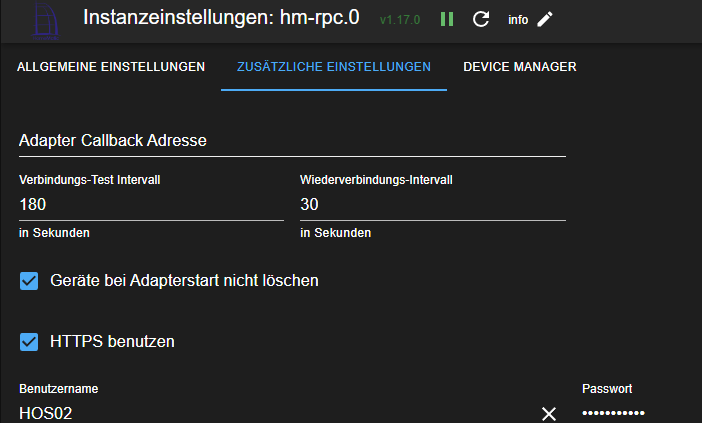Click the info log level label

click(x=518, y=20)
